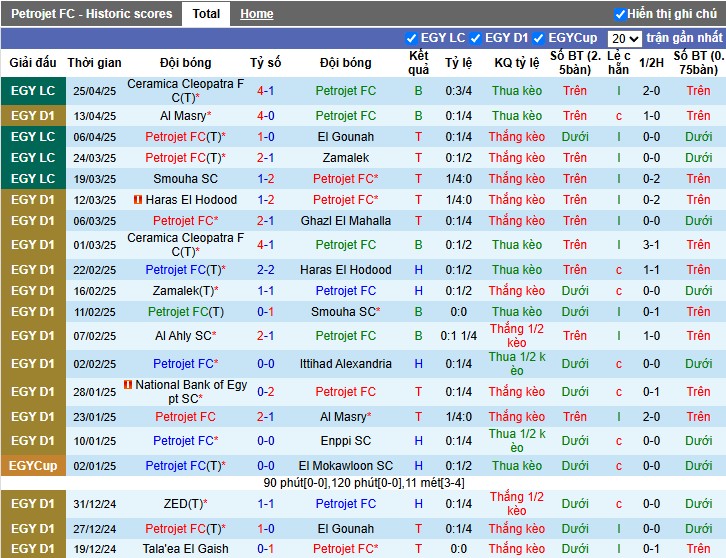Click Al Masry home team on 13/04/25
726x558 pixels.
(185, 116)
